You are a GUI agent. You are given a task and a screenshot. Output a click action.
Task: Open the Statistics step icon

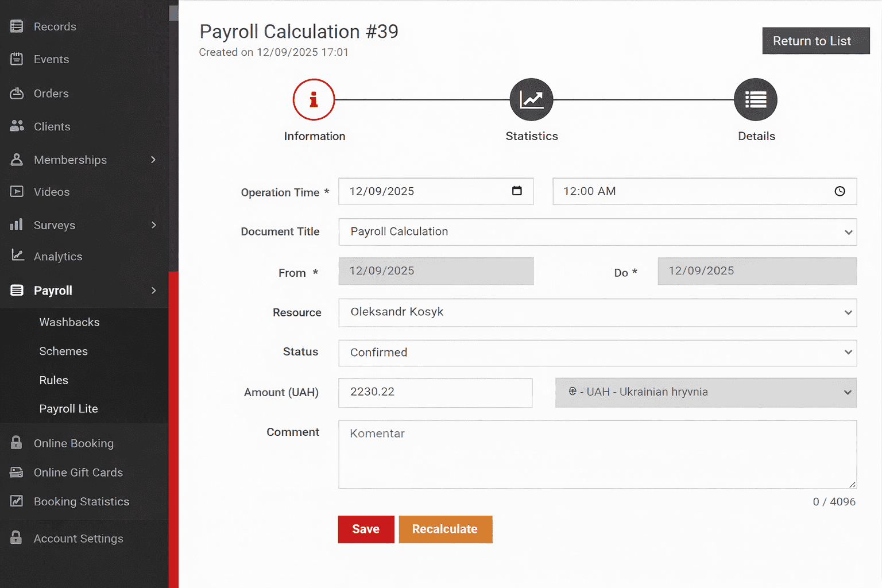coord(531,99)
